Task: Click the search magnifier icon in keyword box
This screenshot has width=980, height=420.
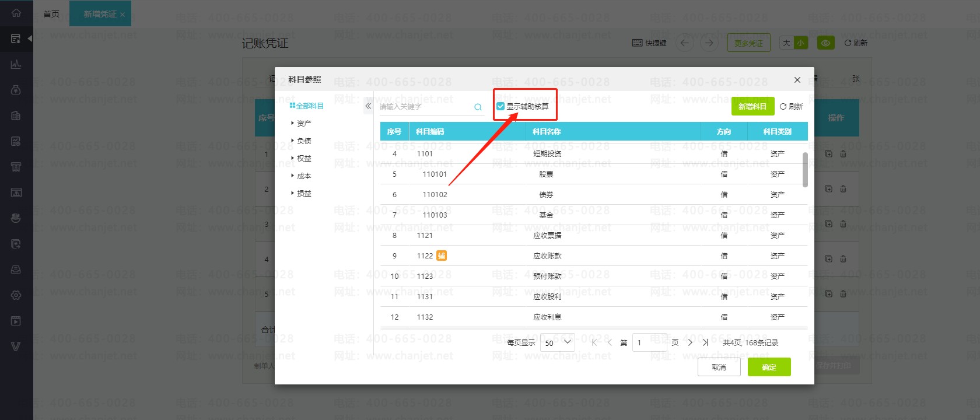Action: tap(478, 107)
